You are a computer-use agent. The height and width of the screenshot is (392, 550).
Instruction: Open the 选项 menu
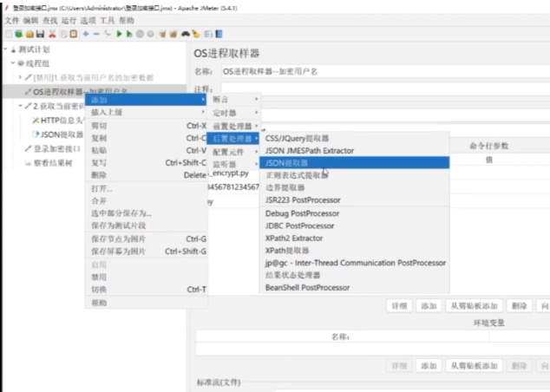[x=88, y=21]
